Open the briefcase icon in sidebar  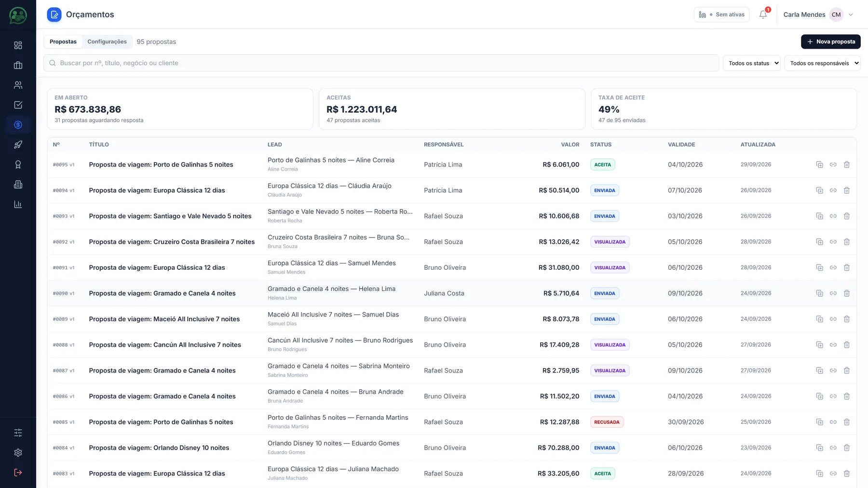pyautogui.click(x=18, y=65)
